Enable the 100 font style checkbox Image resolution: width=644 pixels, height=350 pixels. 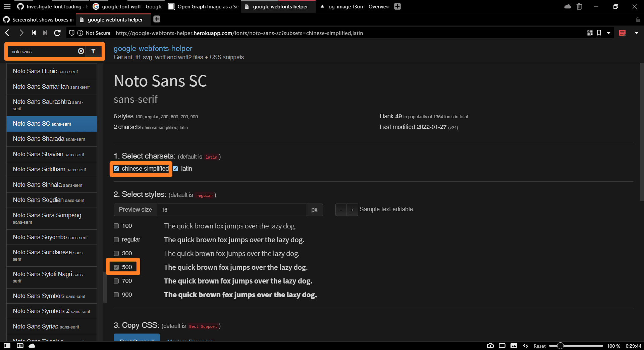coord(116,226)
